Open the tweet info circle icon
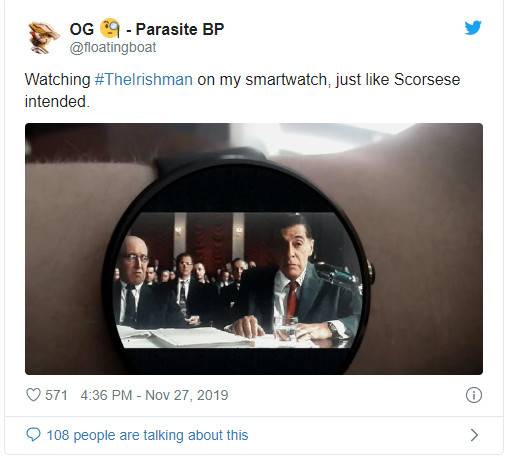The image size is (509, 459). tap(474, 395)
